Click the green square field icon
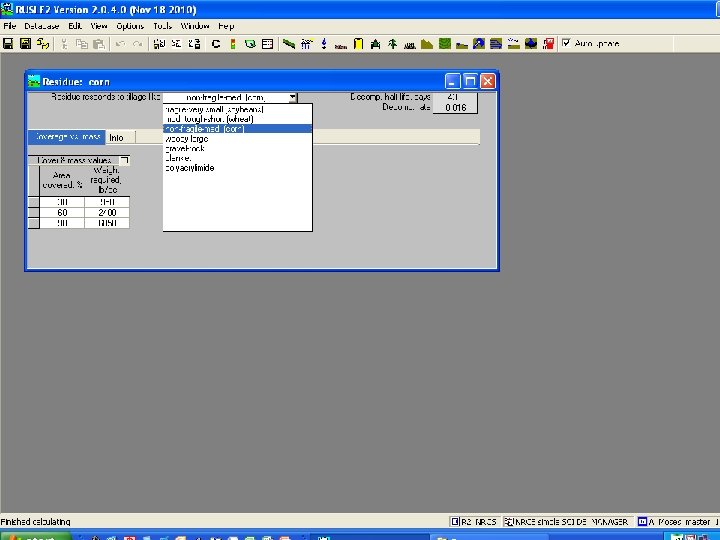Screen dimensions: 720x540 tap(444, 44)
